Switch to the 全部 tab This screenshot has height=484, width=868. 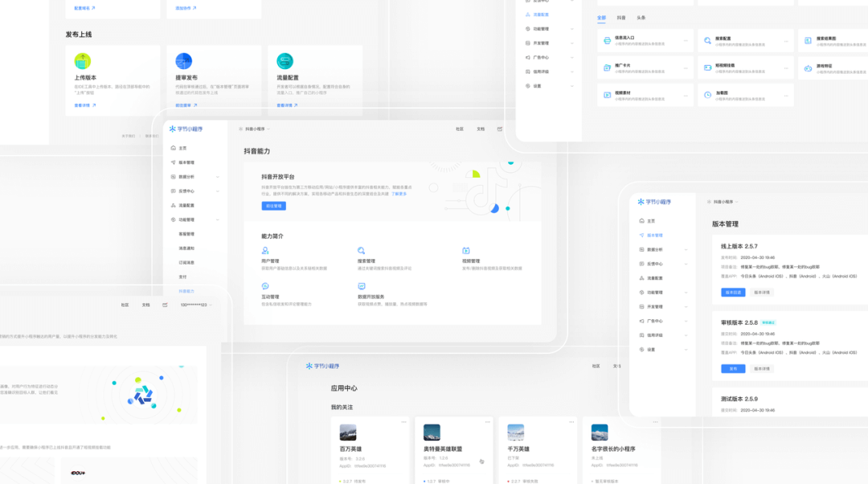pos(602,18)
